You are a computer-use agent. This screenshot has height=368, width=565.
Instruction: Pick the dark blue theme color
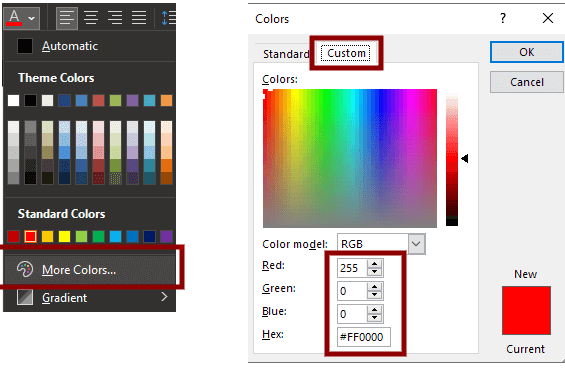(x=64, y=101)
